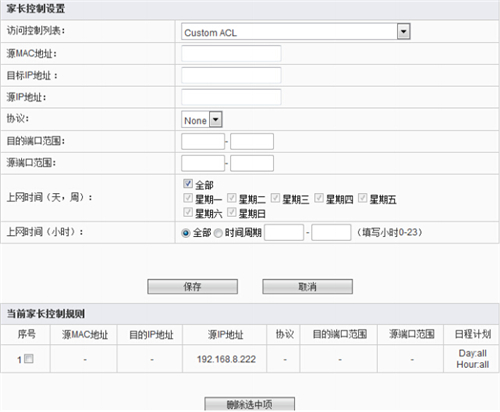Click the 保存 button

pos(193,287)
